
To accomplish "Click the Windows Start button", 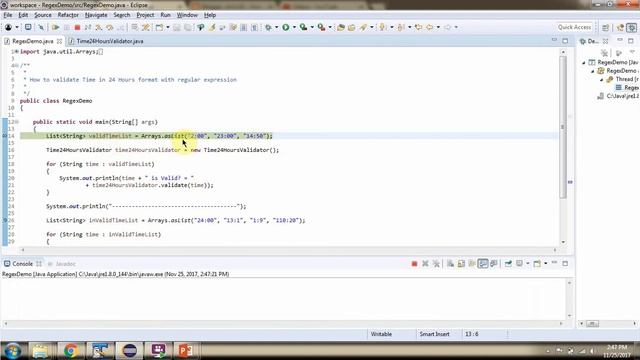I will pyautogui.click(x=13, y=351).
